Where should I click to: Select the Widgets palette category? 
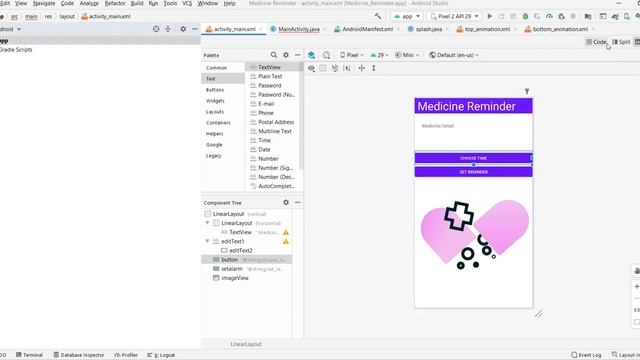click(215, 101)
